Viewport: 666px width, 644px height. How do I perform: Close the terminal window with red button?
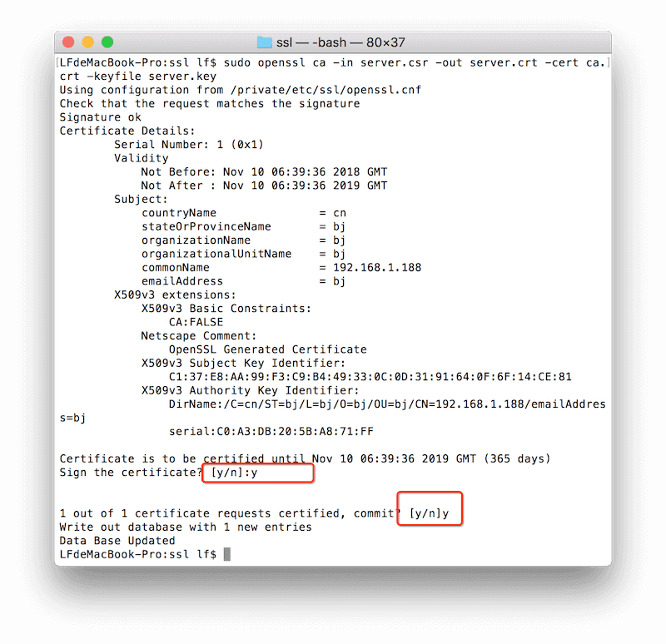tap(68, 42)
